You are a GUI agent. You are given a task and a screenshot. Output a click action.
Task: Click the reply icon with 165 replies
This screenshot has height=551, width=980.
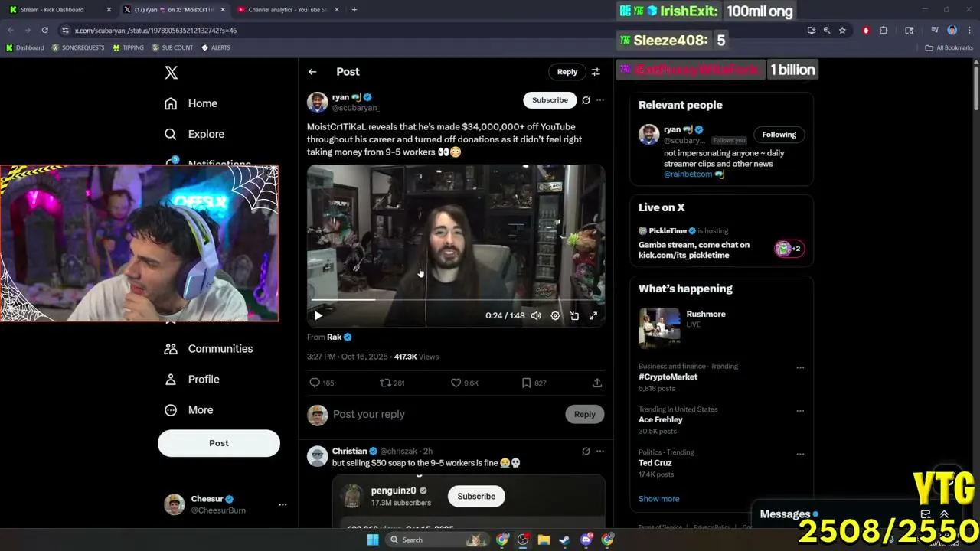(x=315, y=383)
